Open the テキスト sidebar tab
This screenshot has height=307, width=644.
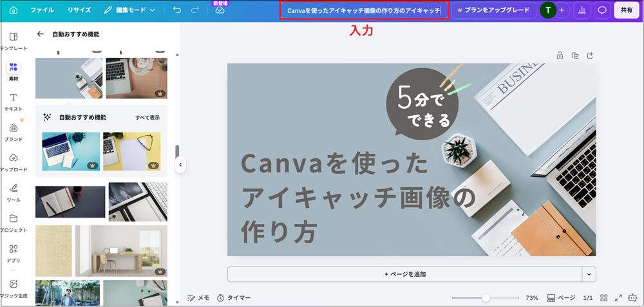14,102
